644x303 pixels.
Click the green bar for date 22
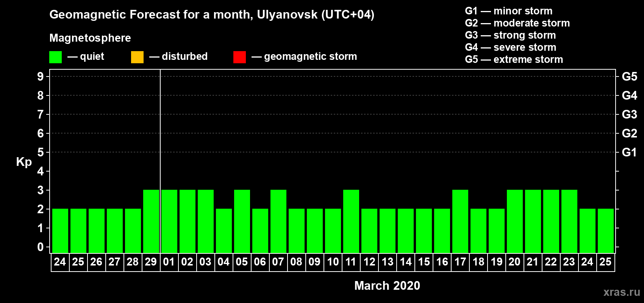point(551,221)
